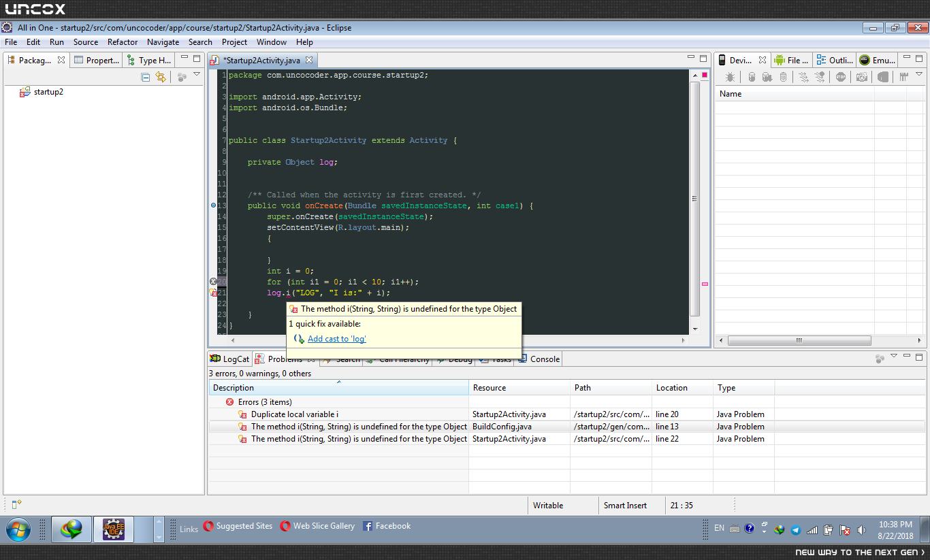Click Internet Download Manager taskbar icon

[x=71, y=529]
